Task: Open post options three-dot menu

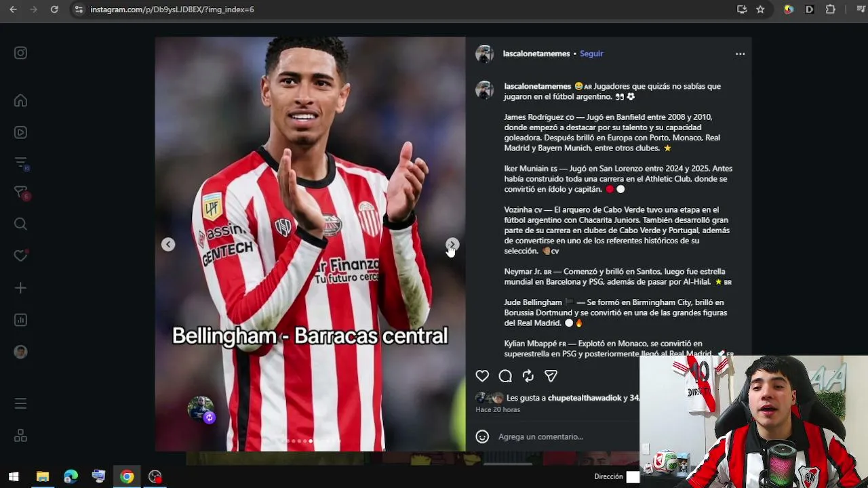Action: pos(741,54)
